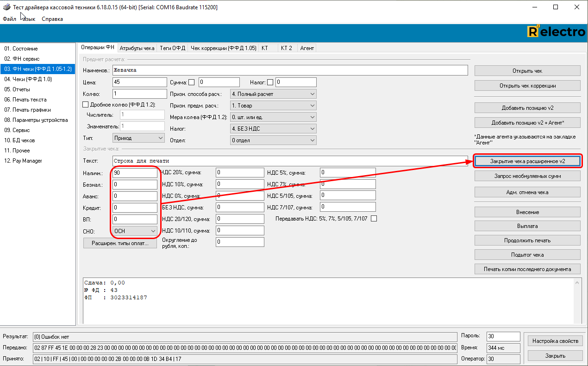The image size is (588, 366).
Task: Open the Справка menu
Action: click(52, 19)
